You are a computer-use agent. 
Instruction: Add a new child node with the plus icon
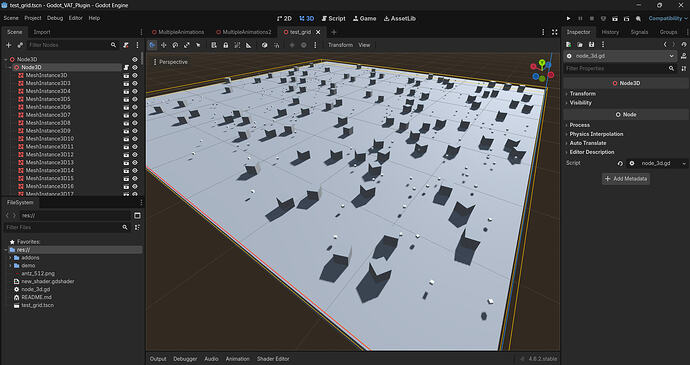(8, 45)
